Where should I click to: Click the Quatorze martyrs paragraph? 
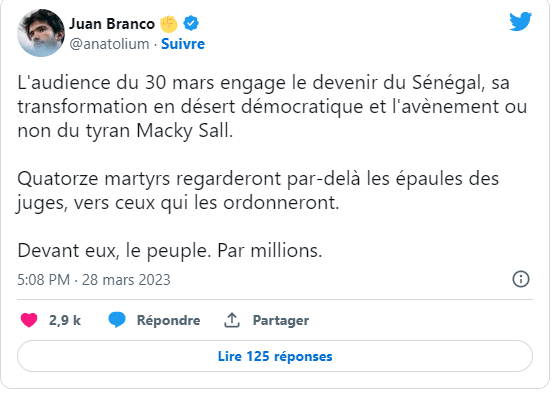(258, 191)
